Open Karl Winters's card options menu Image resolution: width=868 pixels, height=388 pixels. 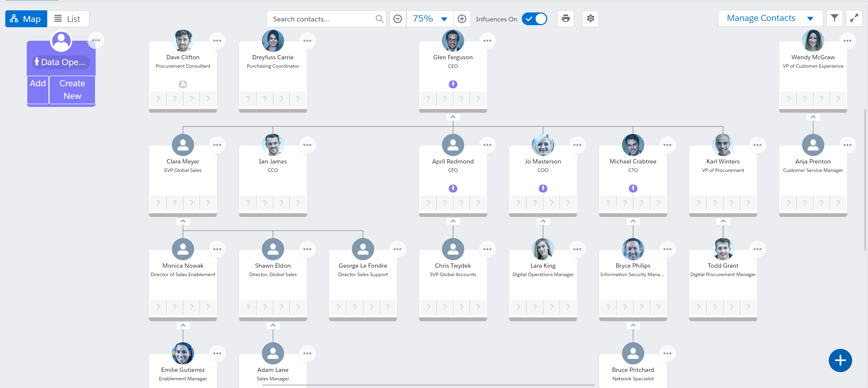pyautogui.click(x=757, y=145)
